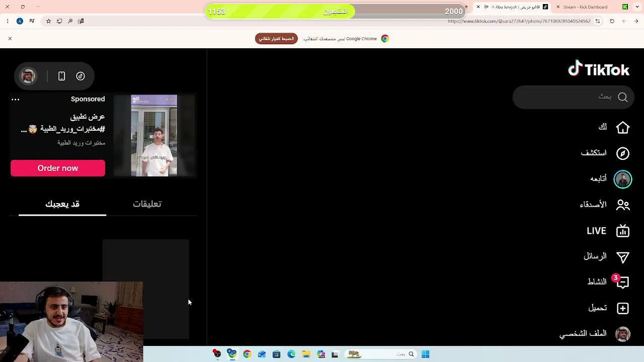Open the sponsored ad's three-dot menu

click(x=16, y=99)
